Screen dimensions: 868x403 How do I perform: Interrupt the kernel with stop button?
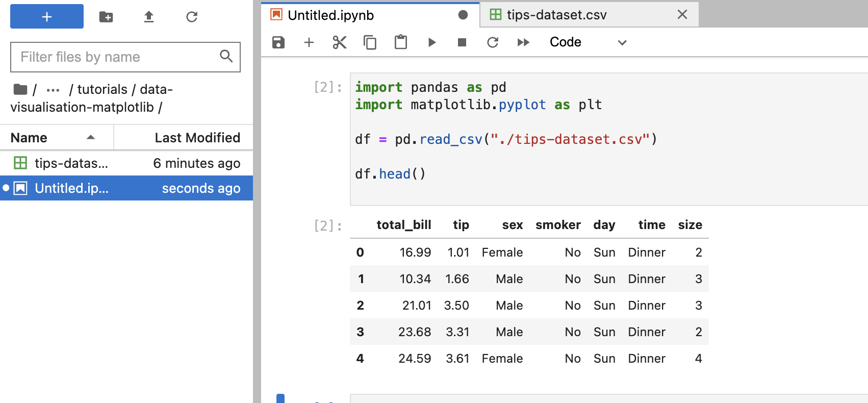pos(462,42)
